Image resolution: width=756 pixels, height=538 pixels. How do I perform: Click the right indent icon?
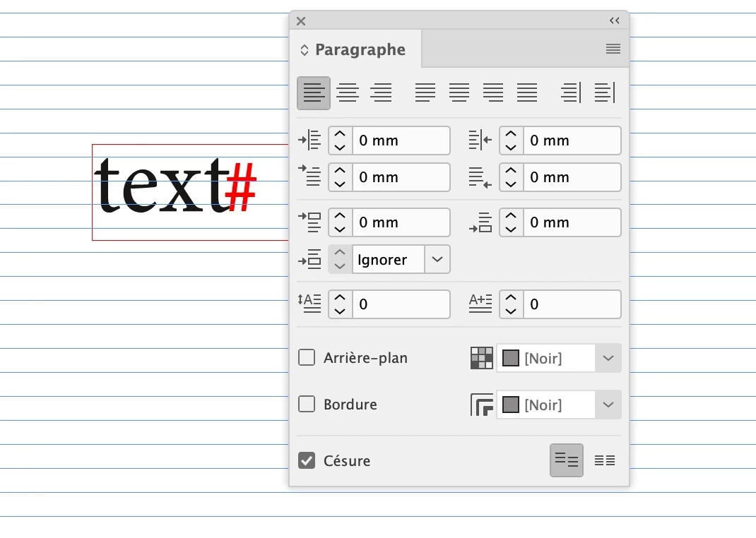pyautogui.click(x=480, y=141)
